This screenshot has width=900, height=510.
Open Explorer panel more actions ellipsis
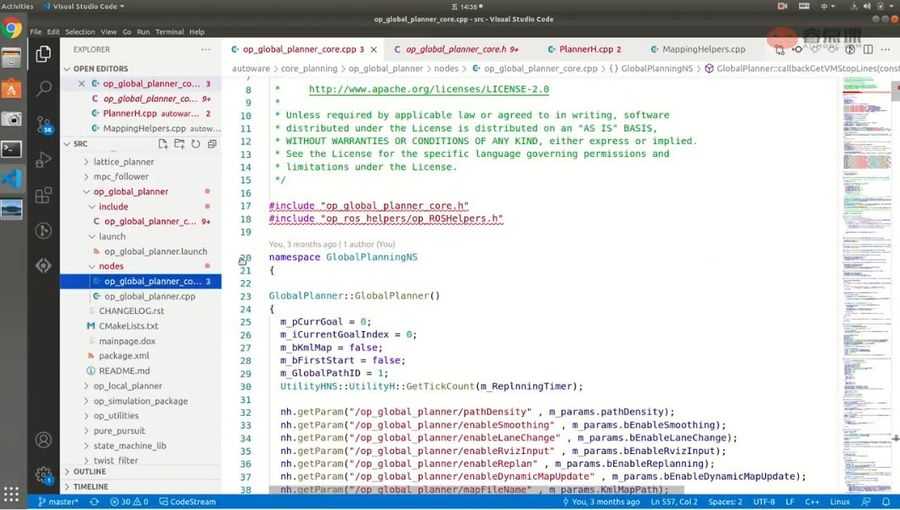point(206,50)
